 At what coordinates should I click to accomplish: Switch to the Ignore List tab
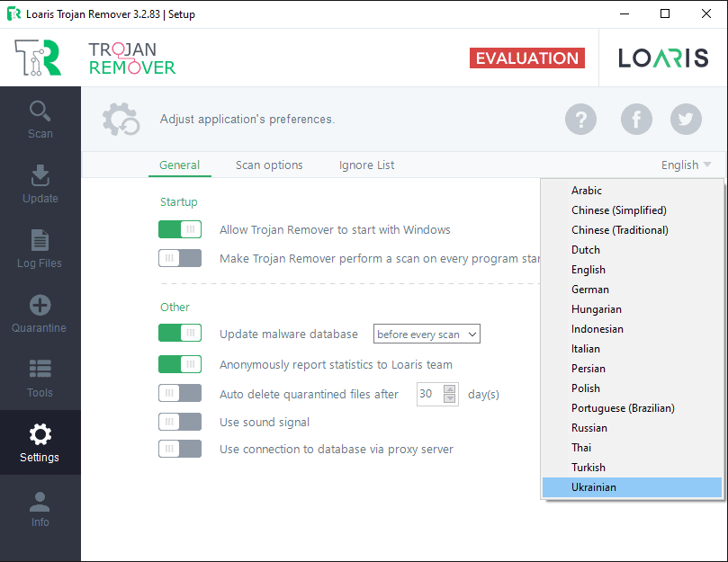[366, 165]
